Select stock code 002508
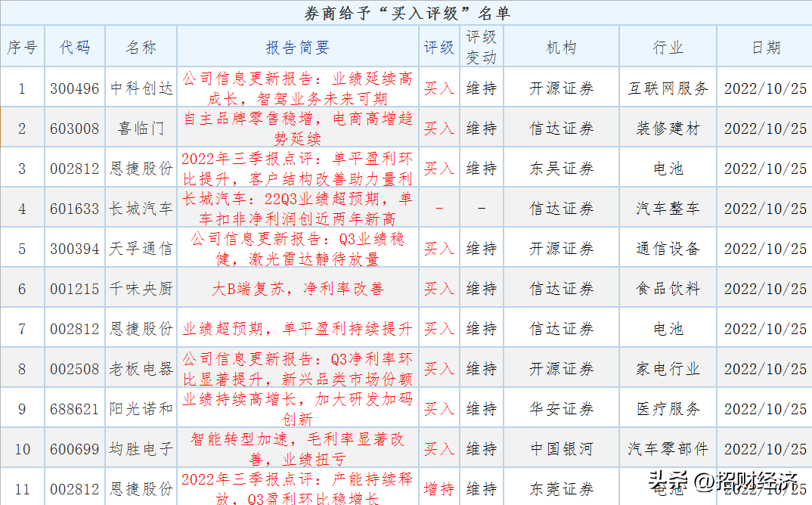This screenshot has width=812, height=505. coord(75,369)
